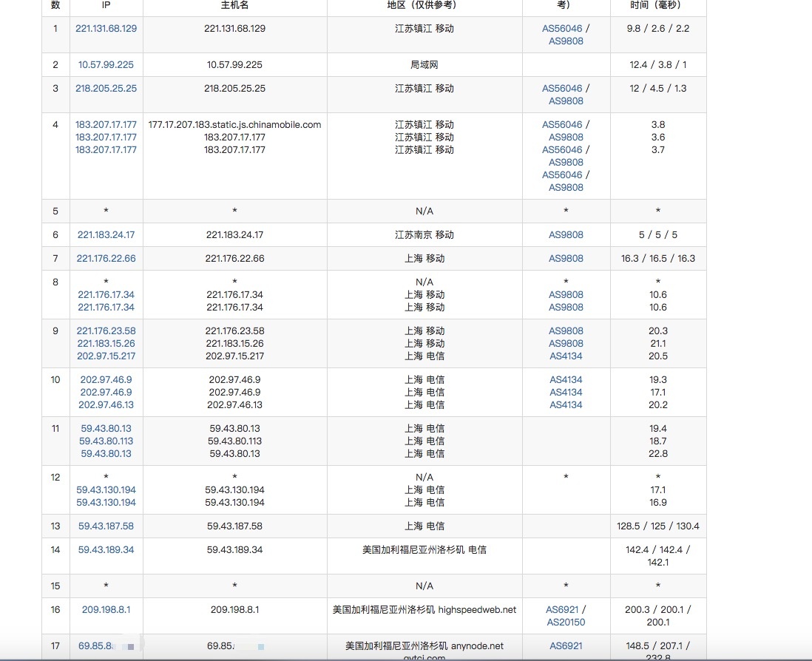The height and width of the screenshot is (661, 812).
Task: Open the AS4134 link in hop 9
Action: (566, 356)
